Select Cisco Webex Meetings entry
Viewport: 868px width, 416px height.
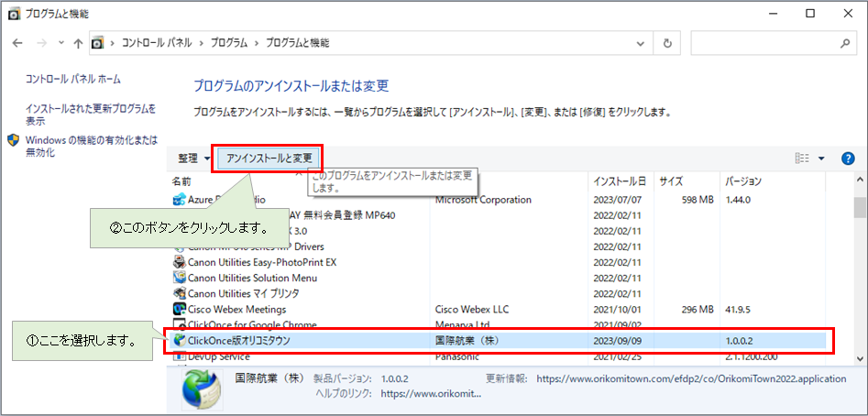coord(499,309)
